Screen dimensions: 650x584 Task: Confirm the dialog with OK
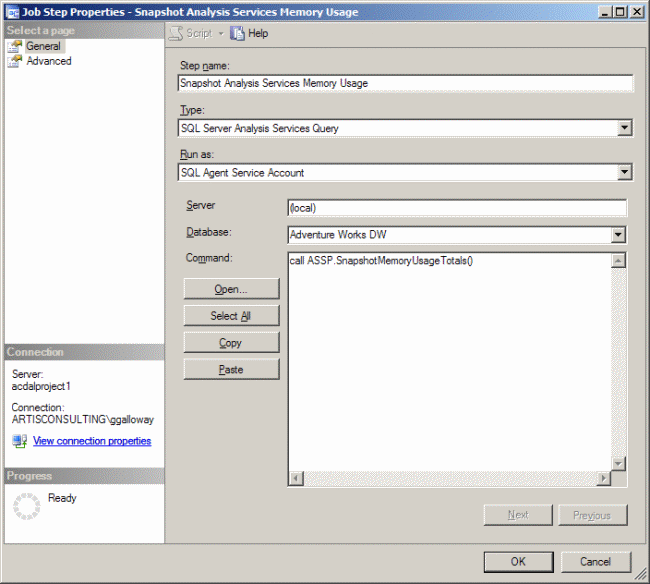pyautogui.click(x=518, y=561)
